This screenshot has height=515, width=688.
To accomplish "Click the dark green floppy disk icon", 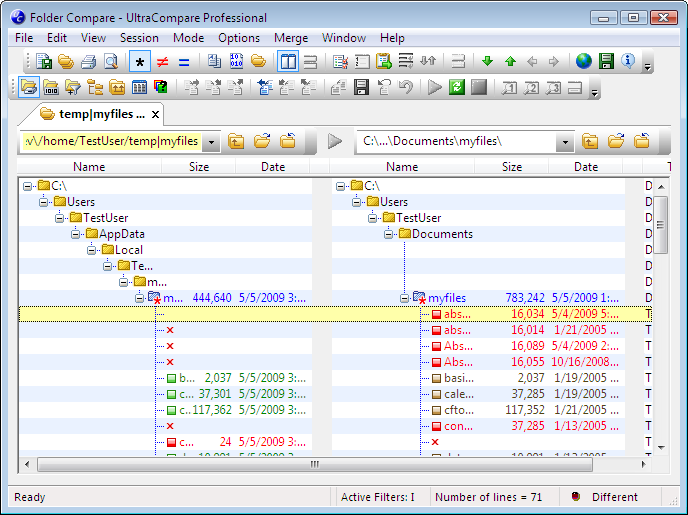I will click(x=606, y=61).
